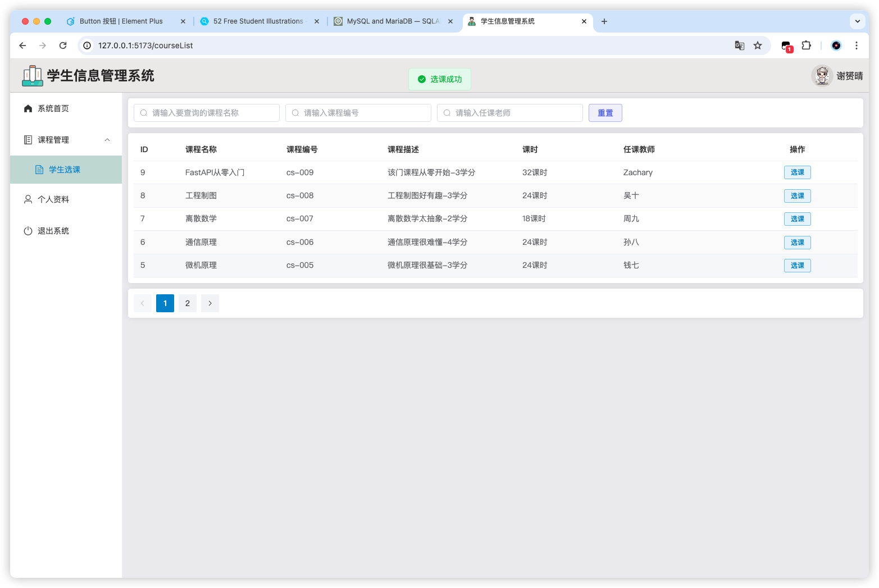Image resolution: width=879 pixels, height=588 pixels.
Task: Open the tab search dropdown arrow
Action: 858,21
